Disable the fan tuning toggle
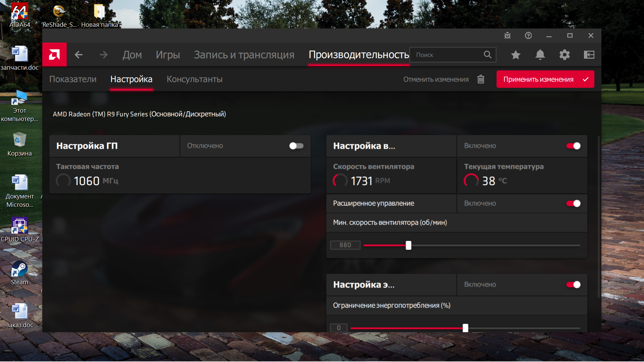 point(573,146)
